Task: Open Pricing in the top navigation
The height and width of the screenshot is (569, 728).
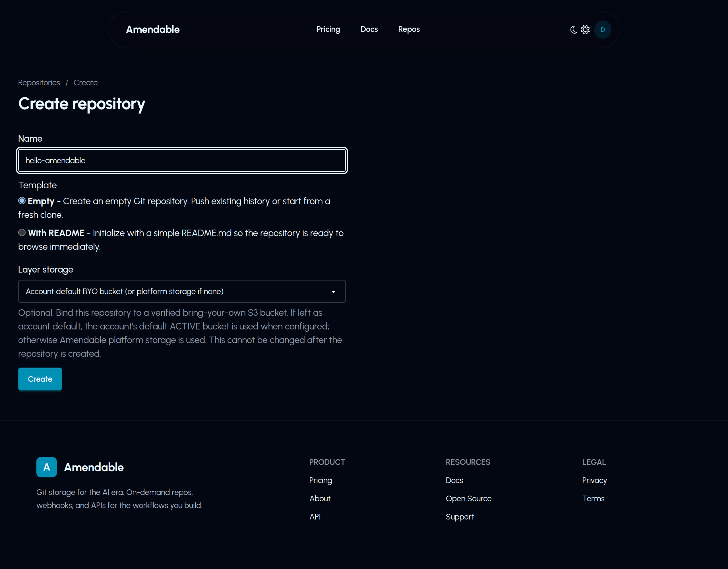Action: click(328, 29)
